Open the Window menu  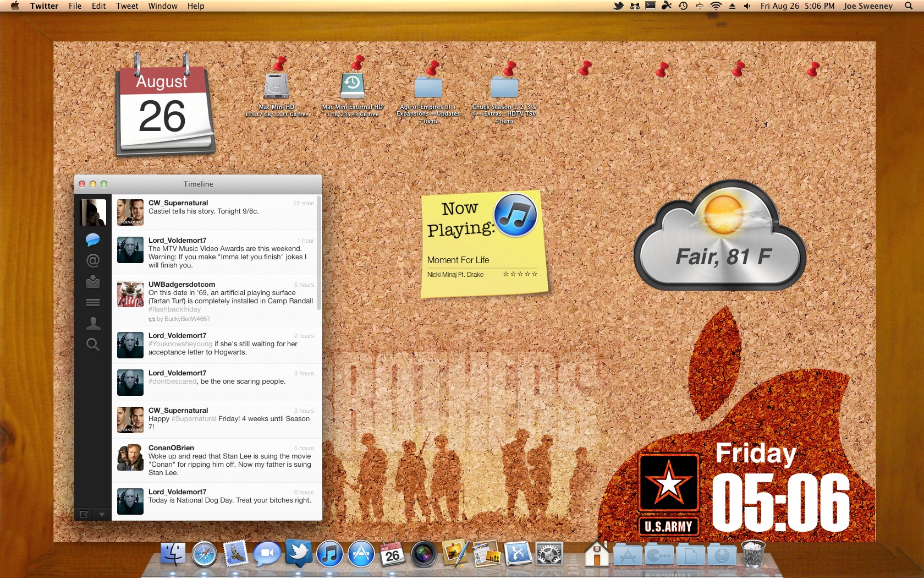coord(163,6)
